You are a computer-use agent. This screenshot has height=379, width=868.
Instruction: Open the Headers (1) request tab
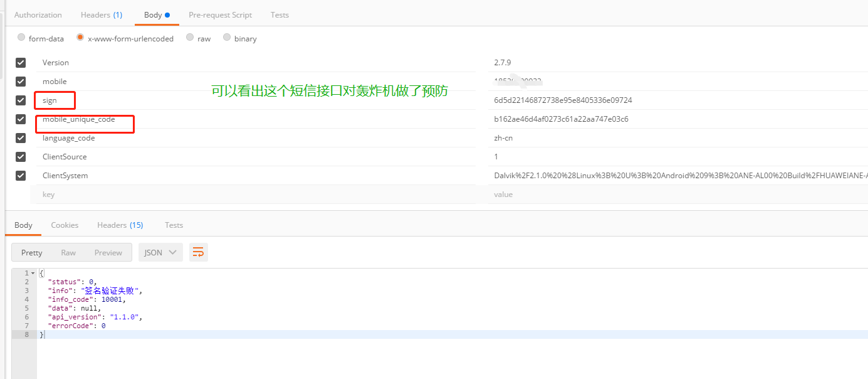coord(102,14)
